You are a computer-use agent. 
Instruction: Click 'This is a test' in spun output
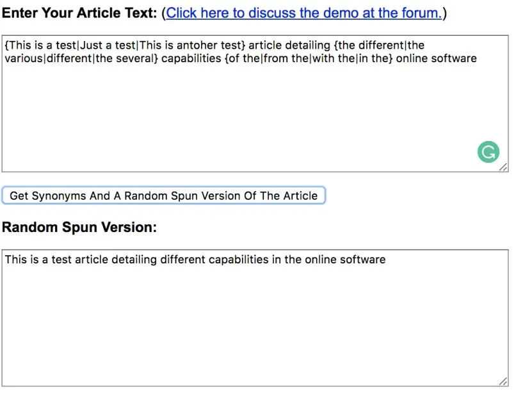click(38, 260)
